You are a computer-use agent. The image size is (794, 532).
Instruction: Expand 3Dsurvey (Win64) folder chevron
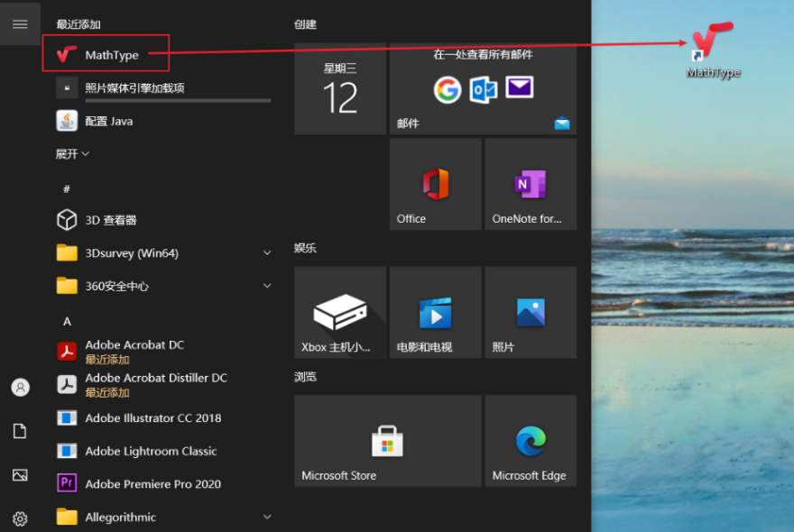coord(267,252)
